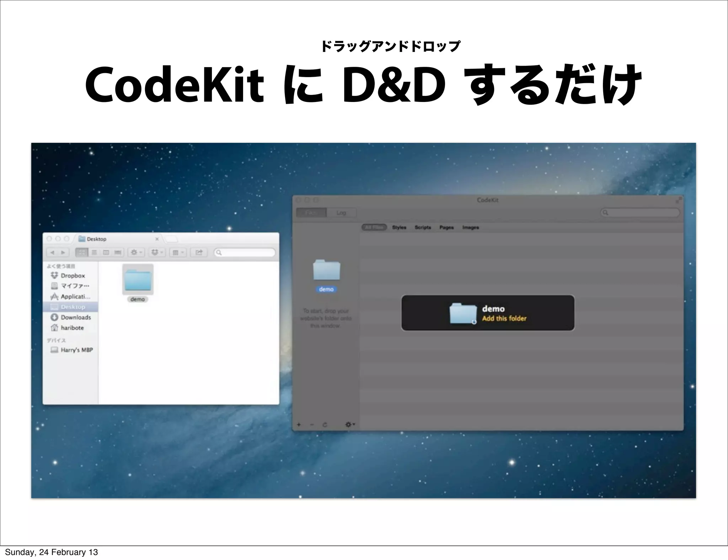
Task: Filter CodeKit files by Pages
Action: point(446,227)
